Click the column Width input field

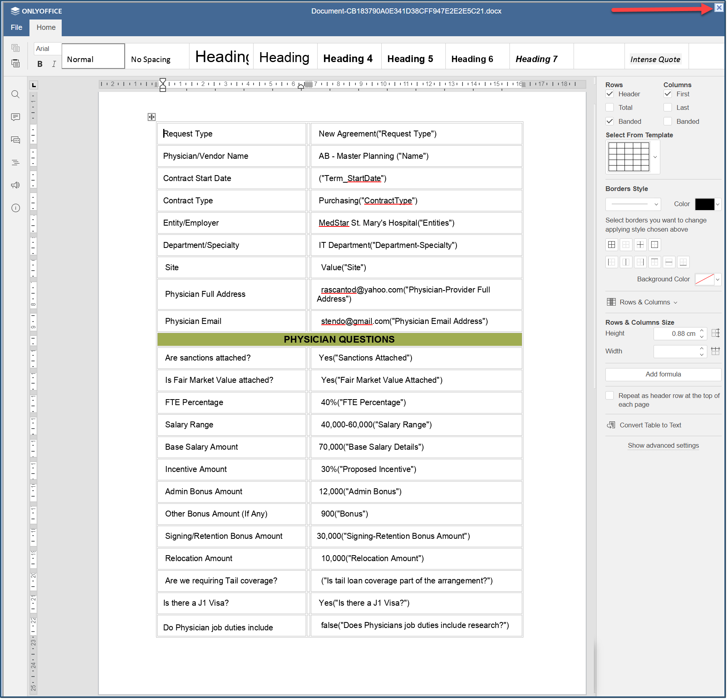(x=676, y=351)
